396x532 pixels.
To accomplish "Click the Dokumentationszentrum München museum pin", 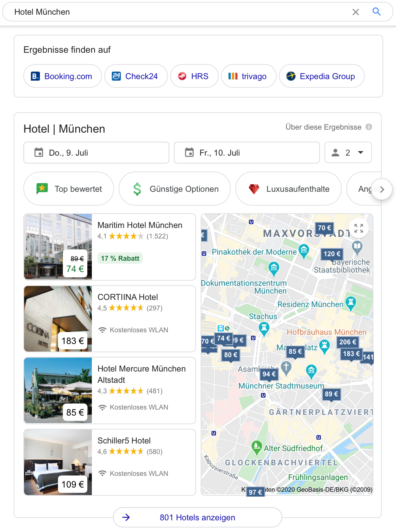I will click(x=274, y=269).
